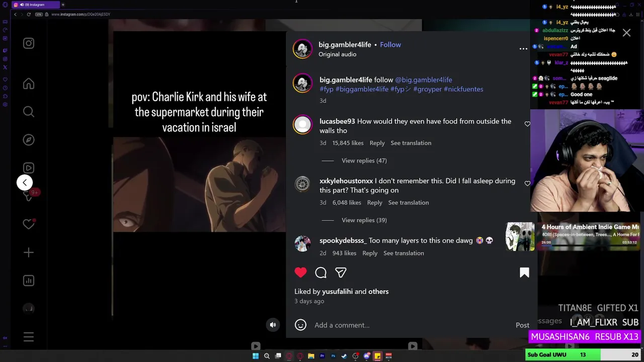
Task: Mute the video with speaker button
Action: (273, 325)
